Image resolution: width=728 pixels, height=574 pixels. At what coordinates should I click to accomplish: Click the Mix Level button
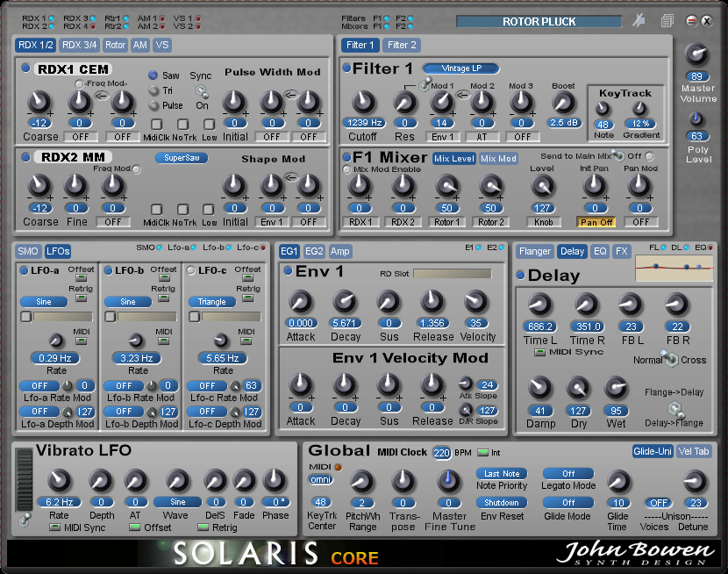click(x=454, y=159)
